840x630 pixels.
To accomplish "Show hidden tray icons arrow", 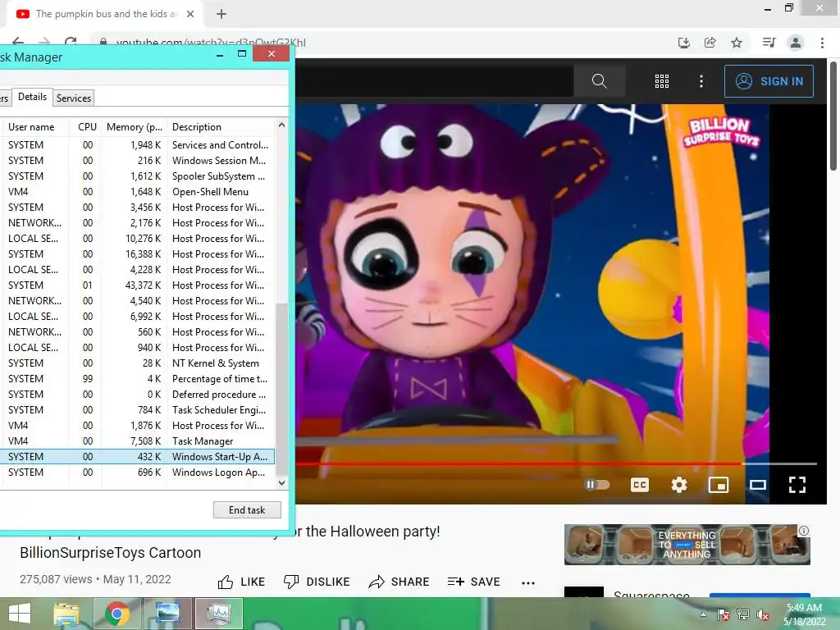I will coord(703,615).
